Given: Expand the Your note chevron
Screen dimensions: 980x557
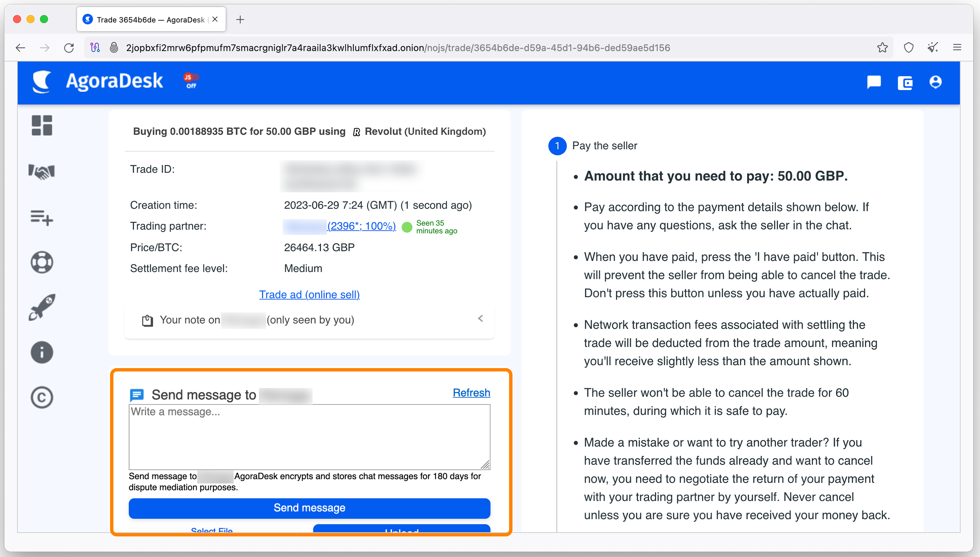Looking at the screenshot, I should (481, 319).
